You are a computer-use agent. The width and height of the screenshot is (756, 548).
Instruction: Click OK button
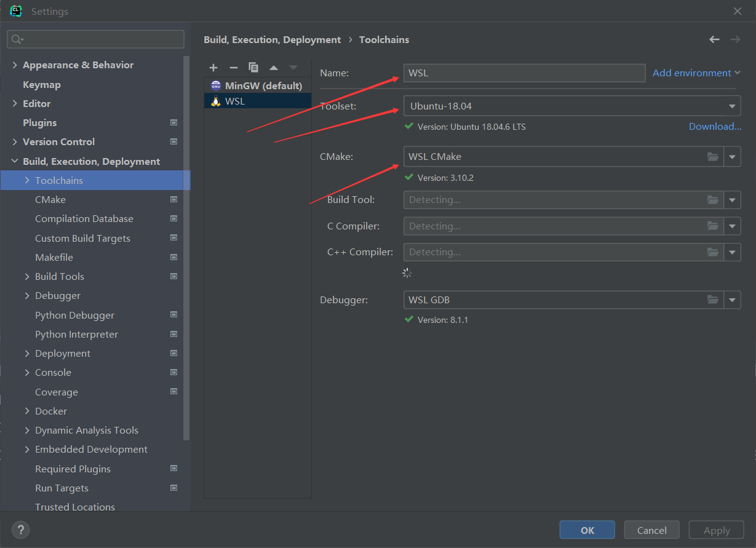pyautogui.click(x=587, y=530)
